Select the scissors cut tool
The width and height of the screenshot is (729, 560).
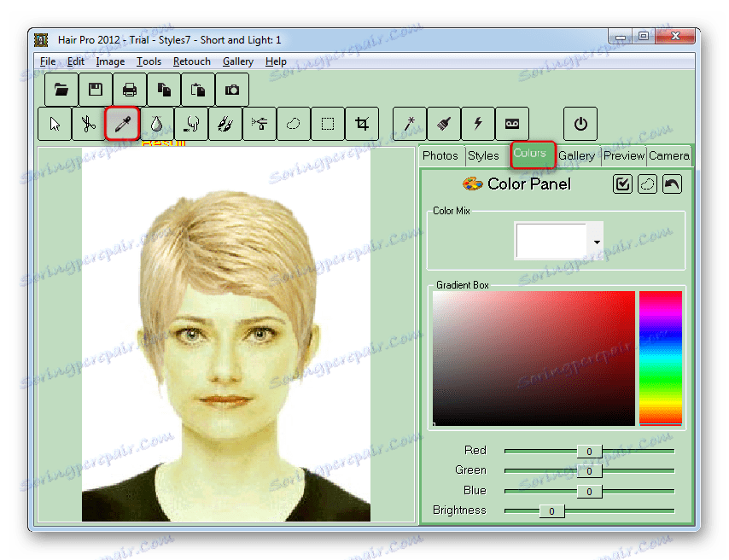88,124
